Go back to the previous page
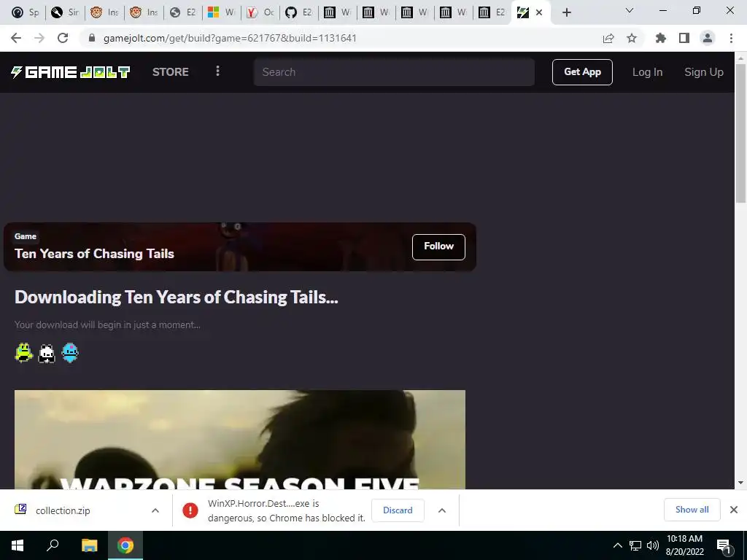This screenshot has width=747, height=560. 16,38
